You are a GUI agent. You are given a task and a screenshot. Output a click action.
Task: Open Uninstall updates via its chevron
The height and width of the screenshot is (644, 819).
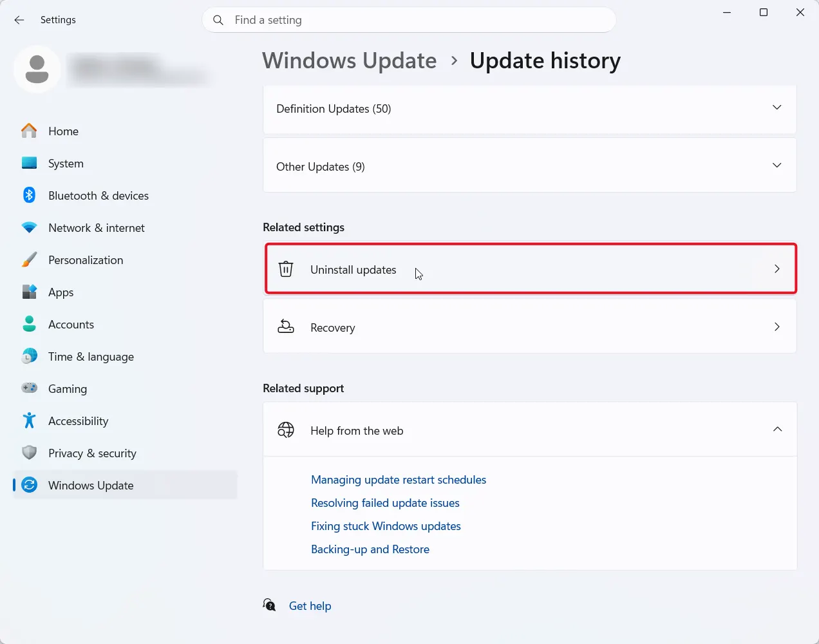click(x=777, y=269)
